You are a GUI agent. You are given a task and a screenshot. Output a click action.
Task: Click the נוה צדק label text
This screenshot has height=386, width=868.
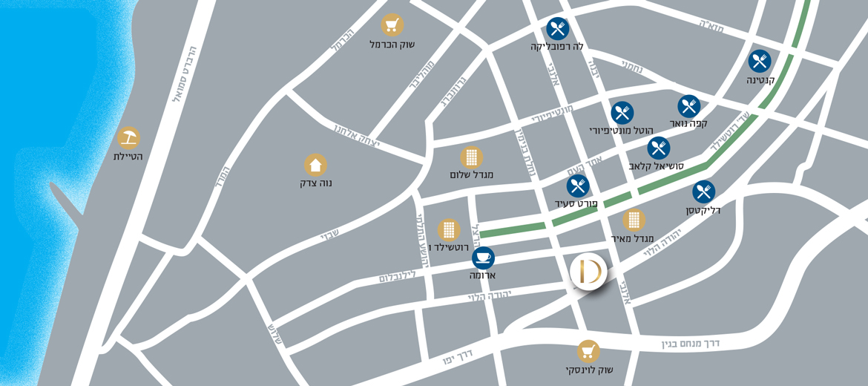[315, 183]
